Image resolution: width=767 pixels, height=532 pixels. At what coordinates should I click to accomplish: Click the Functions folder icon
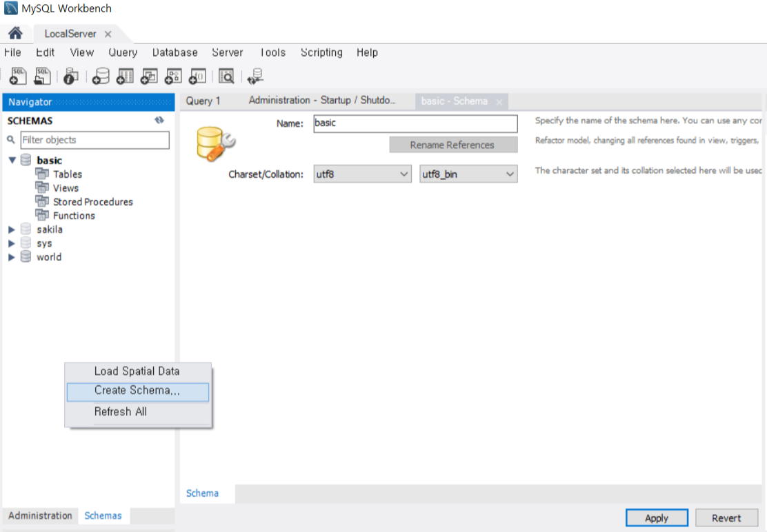pos(42,214)
